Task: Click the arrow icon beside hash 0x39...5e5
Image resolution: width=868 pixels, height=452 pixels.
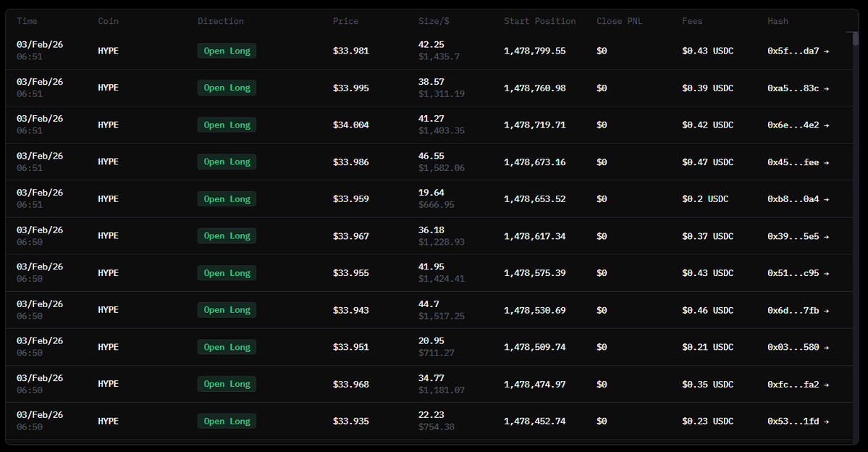Action: [x=826, y=236]
